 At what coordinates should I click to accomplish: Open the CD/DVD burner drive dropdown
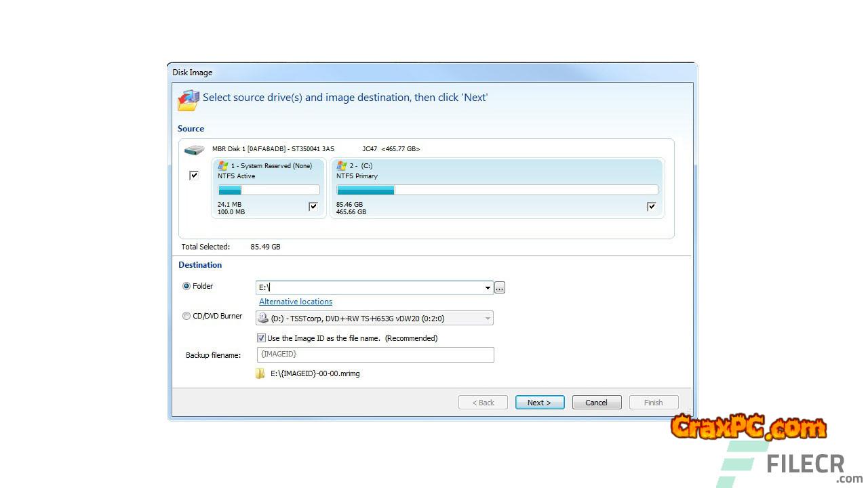point(488,318)
